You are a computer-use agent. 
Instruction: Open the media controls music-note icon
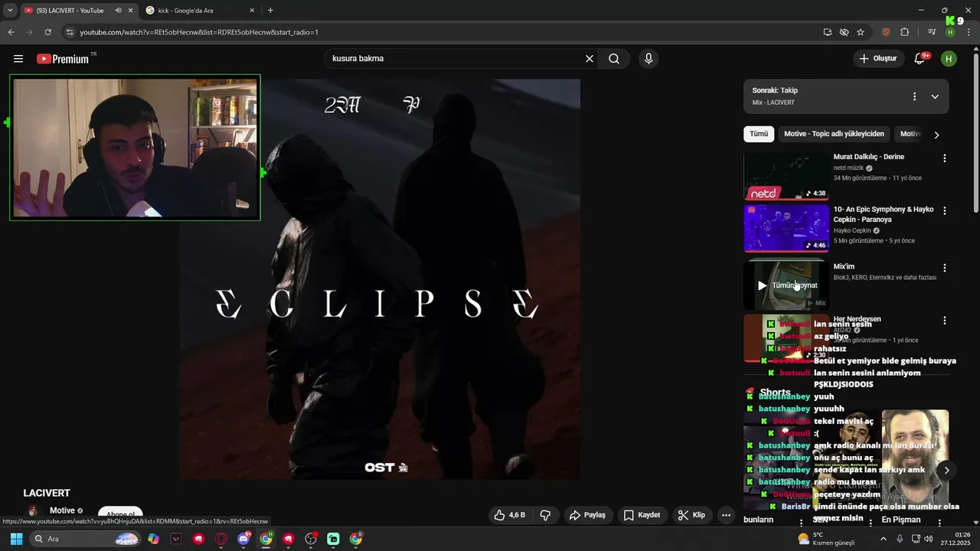[x=932, y=32]
